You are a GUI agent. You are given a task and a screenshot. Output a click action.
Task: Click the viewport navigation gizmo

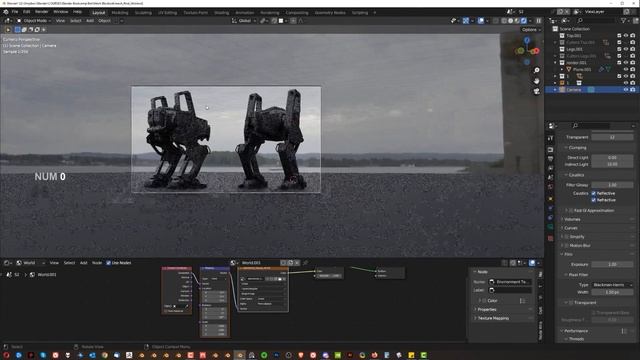(527, 51)
